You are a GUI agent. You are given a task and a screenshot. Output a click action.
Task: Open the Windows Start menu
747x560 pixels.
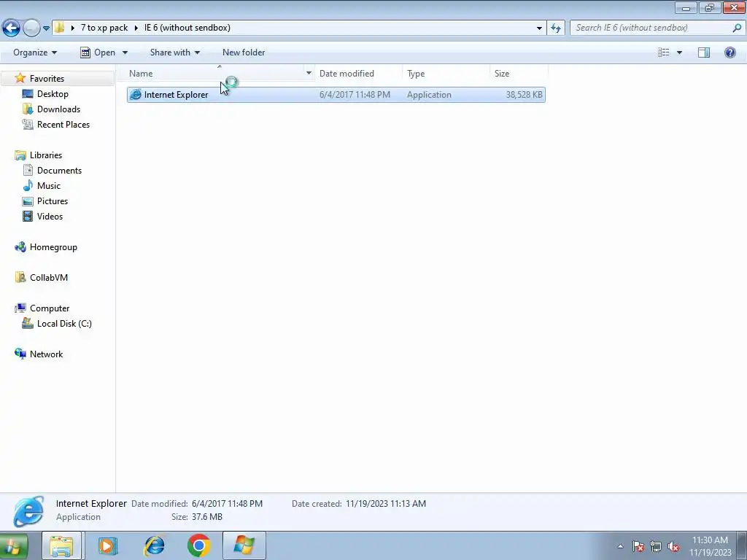[x=13, y=545]
